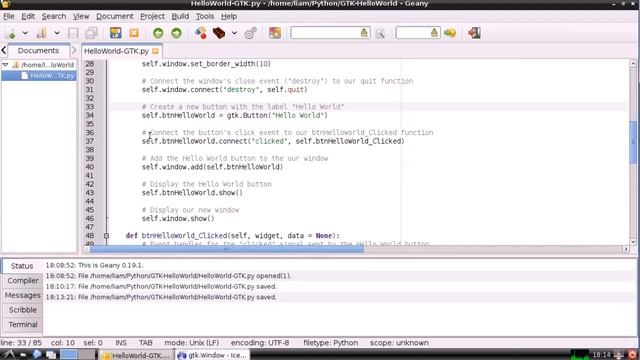Click 'encoding: UTF-8' in the status bar
The image size is (640, 360).
point(260,343)
